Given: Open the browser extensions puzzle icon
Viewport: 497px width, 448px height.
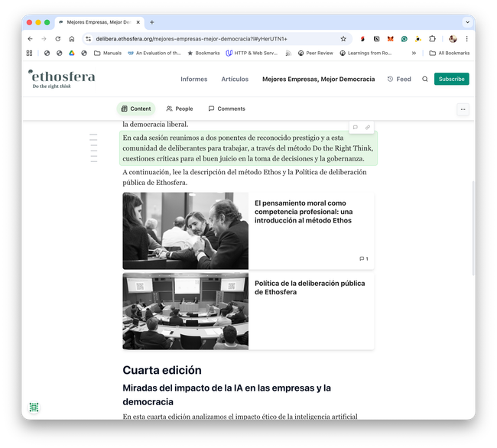Looking at the screenshot, I should point(432,38).
